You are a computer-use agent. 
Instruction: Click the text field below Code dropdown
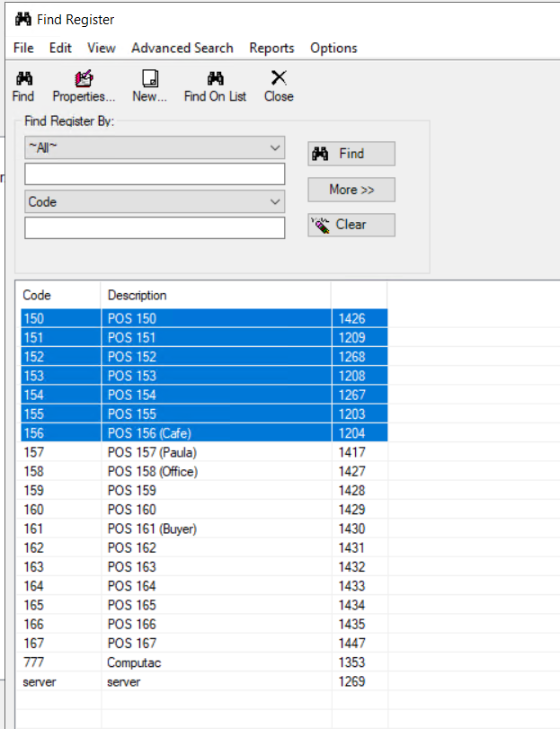pos(155,227)
